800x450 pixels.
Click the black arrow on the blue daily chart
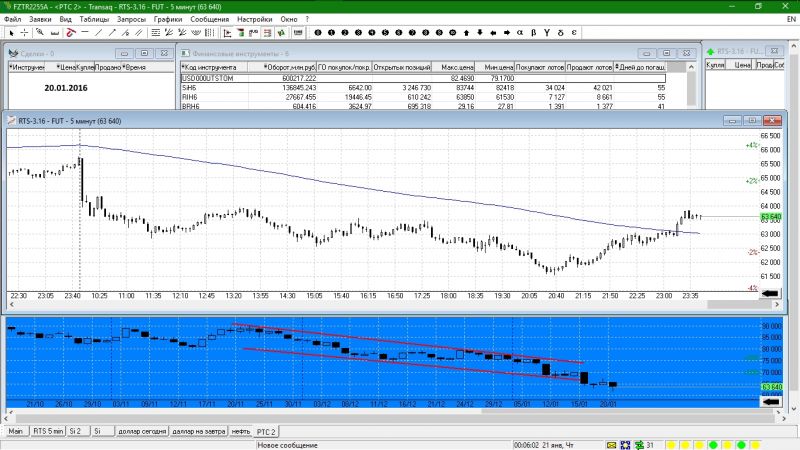click(x=771, y=402)
